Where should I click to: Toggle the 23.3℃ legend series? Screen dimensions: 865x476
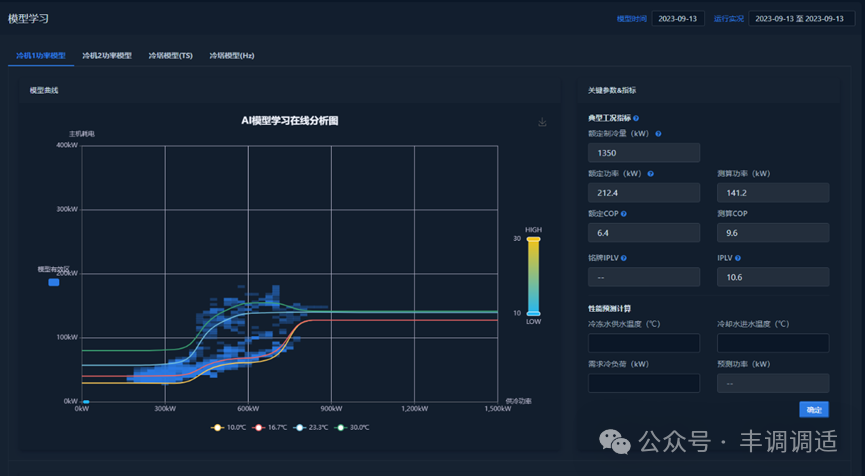[x=312, y=427]
